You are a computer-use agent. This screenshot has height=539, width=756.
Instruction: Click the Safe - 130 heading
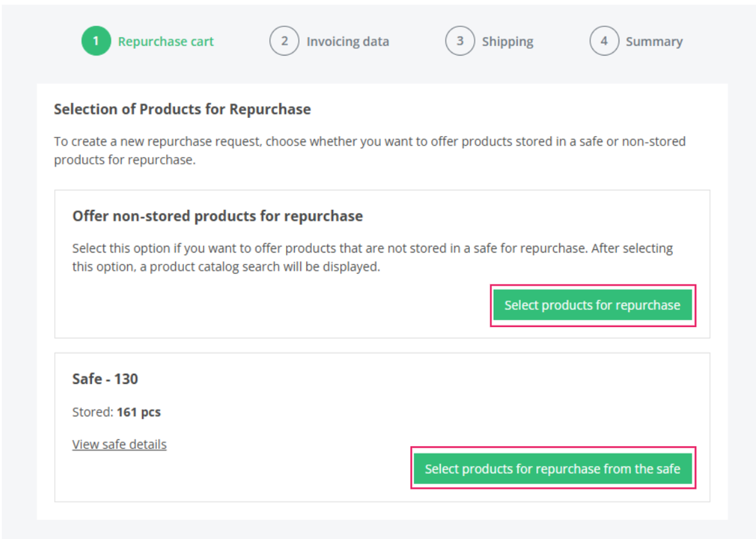[x=105, y=379]
